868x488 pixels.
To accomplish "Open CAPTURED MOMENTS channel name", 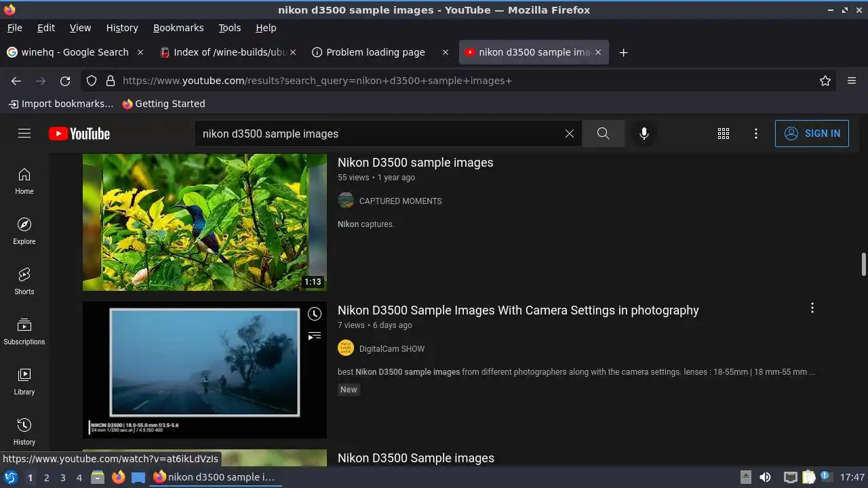I will 400,201.
